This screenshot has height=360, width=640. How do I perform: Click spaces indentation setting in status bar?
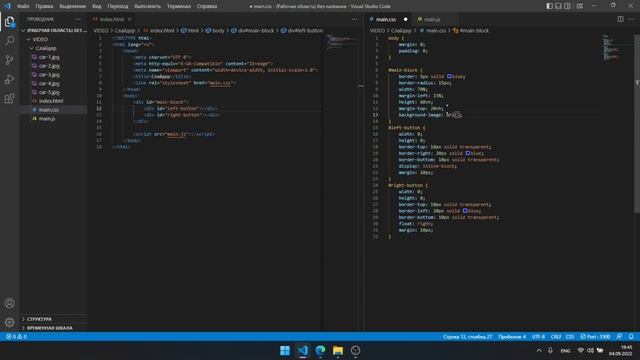pos(512,337)
